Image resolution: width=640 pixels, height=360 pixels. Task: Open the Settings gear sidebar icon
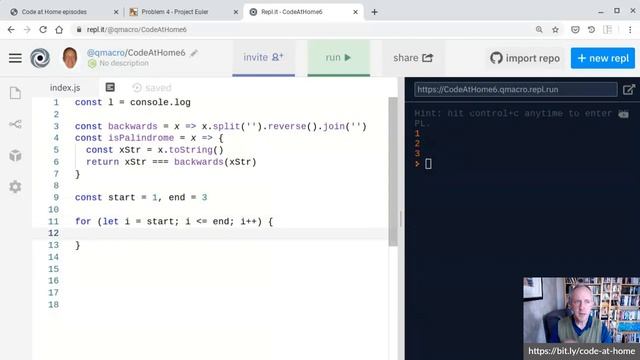15,187
